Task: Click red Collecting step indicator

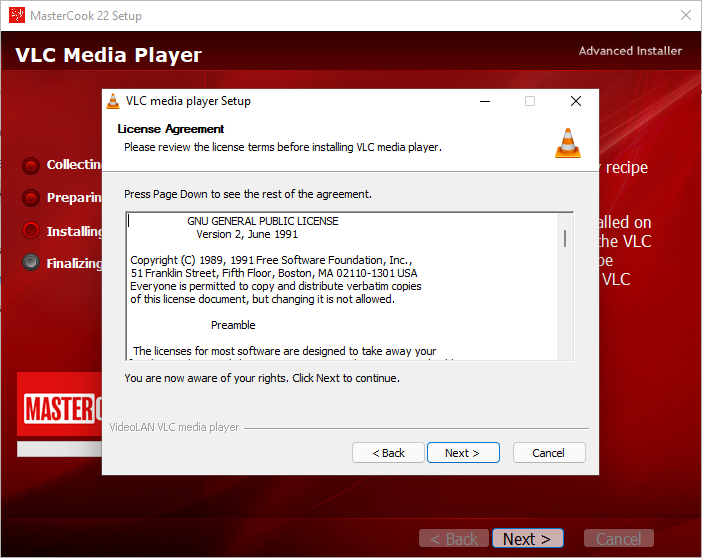Action: (31, 166)
